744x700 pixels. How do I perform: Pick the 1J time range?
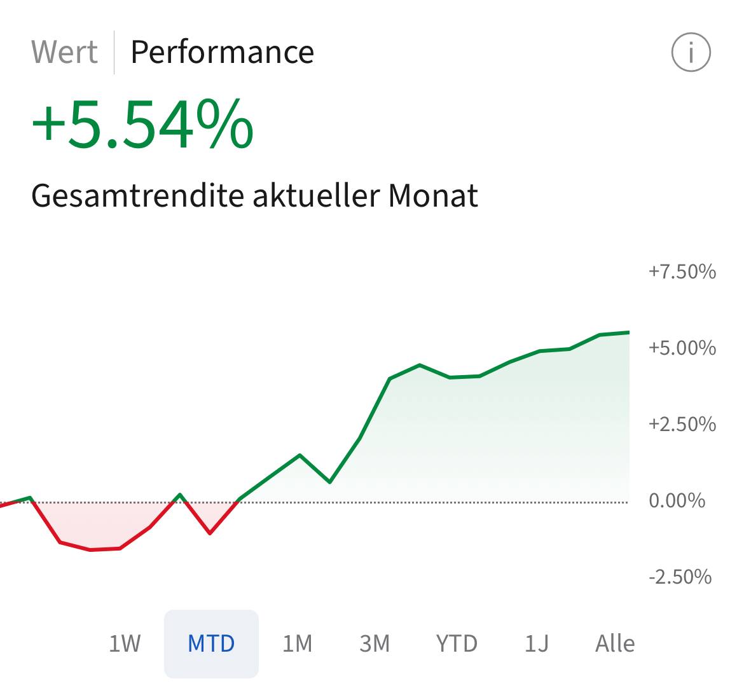click(x=536, y=643)
